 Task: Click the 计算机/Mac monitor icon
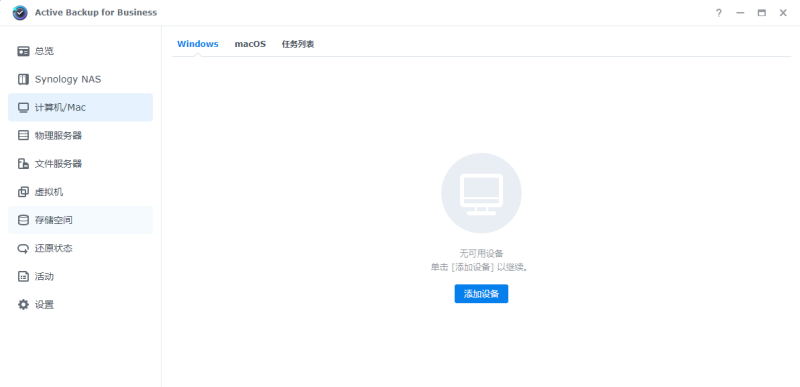click(23, 108)
